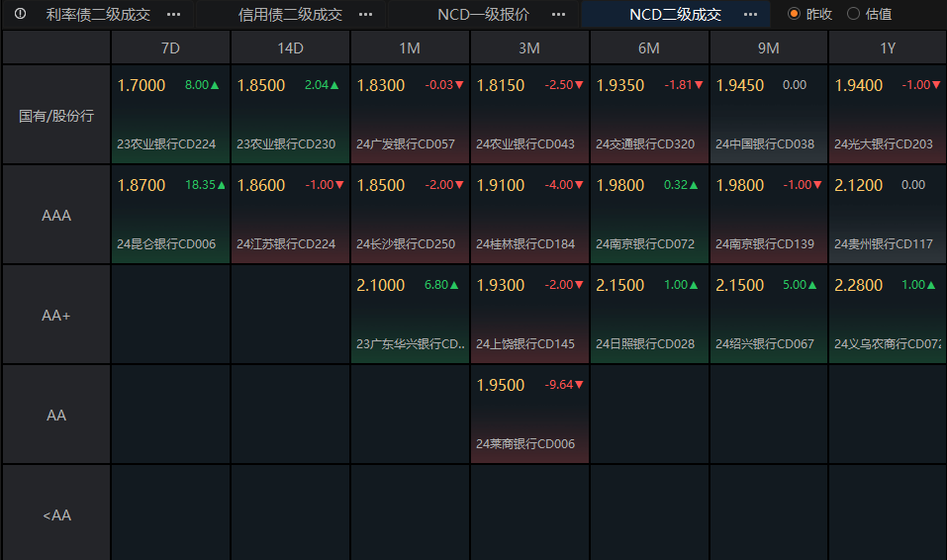Click the 14D column header
The width and height of the screenshot is (947, 560).
(x=290, y=47)
